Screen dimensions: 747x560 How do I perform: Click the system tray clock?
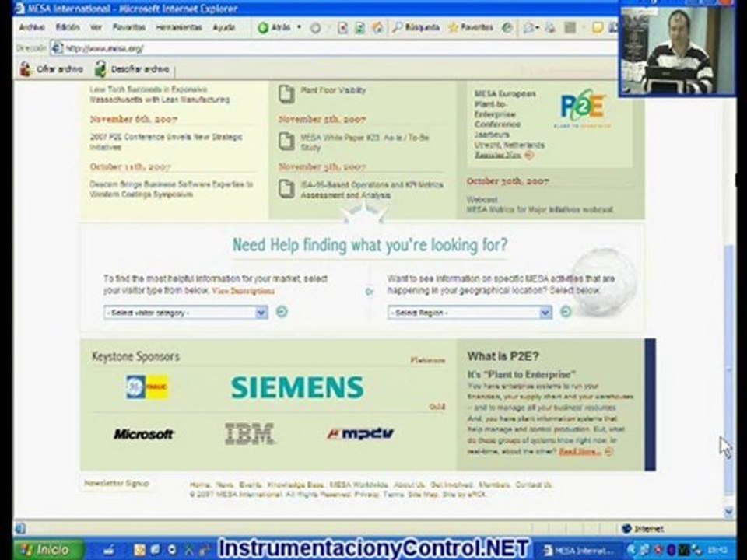719,551
